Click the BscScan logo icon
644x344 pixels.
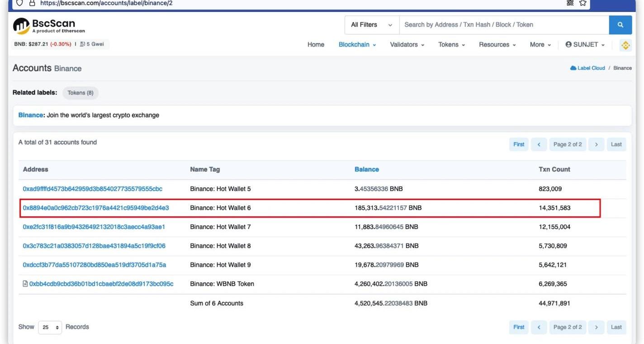(x=21, y=26)
